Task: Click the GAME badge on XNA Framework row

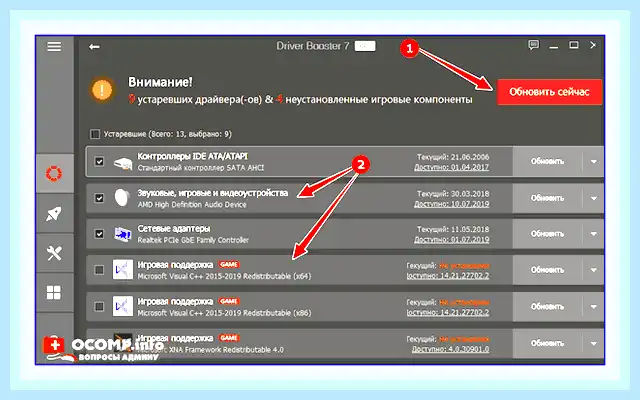Action: point(229,338)
